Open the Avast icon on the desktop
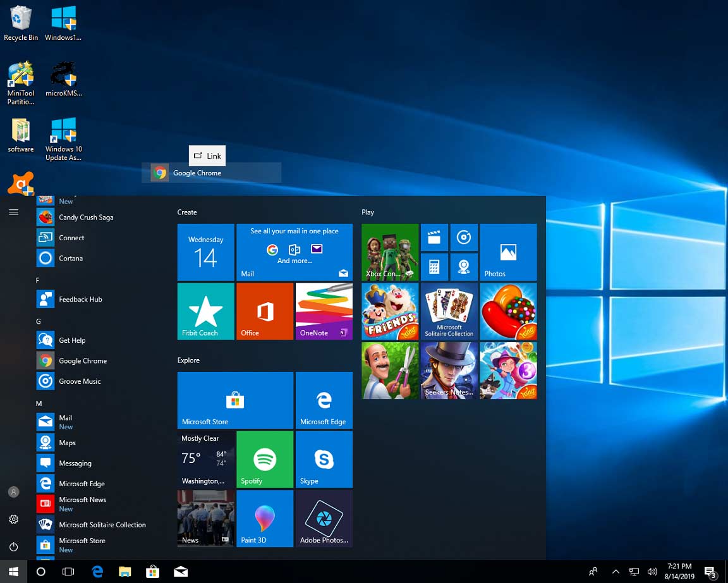The image size is (728, 583). [20, 183]
